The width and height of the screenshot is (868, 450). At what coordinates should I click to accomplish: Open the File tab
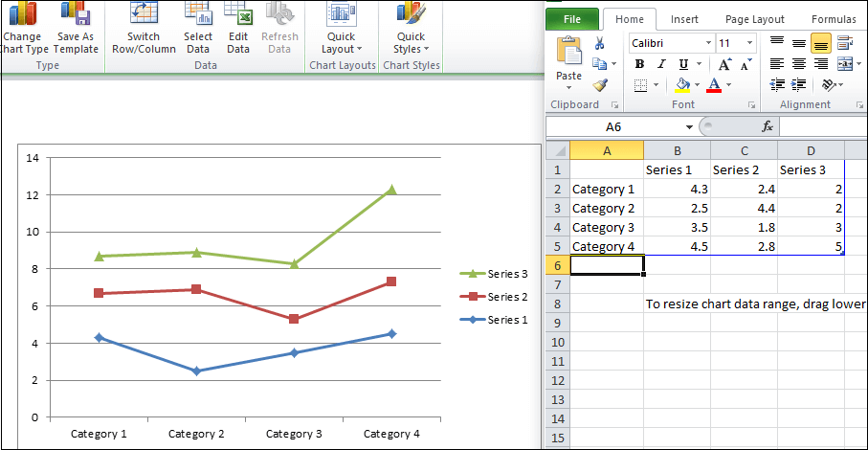572,19
